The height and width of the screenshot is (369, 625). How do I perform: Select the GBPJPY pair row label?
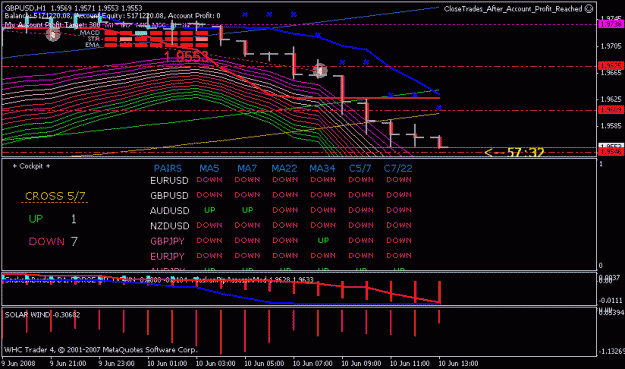click(167, 241)
